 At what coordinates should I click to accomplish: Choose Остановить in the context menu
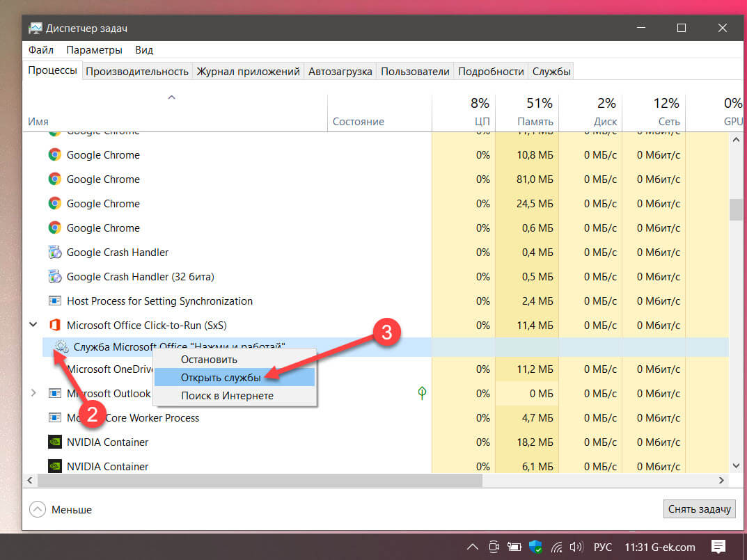pos(235,360)
